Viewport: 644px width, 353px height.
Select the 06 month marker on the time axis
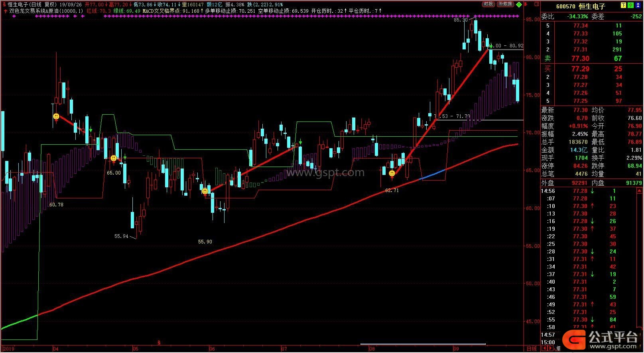tap(212, 349)
